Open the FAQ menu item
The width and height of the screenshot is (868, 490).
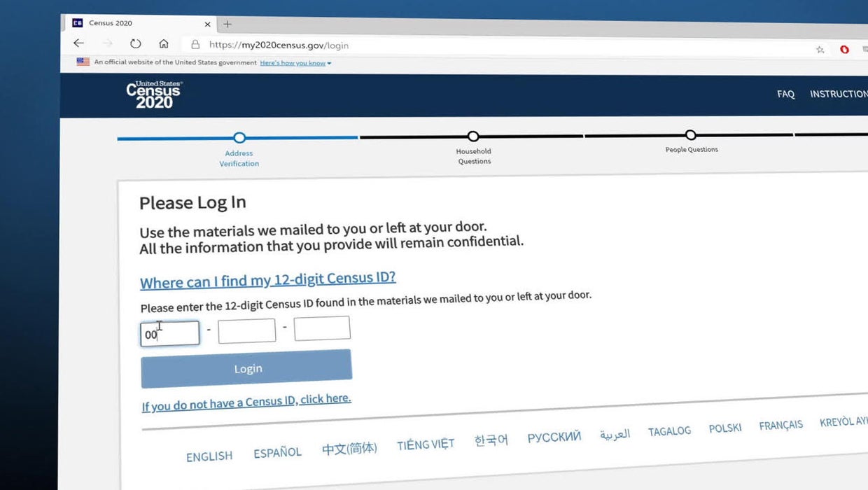785,94
